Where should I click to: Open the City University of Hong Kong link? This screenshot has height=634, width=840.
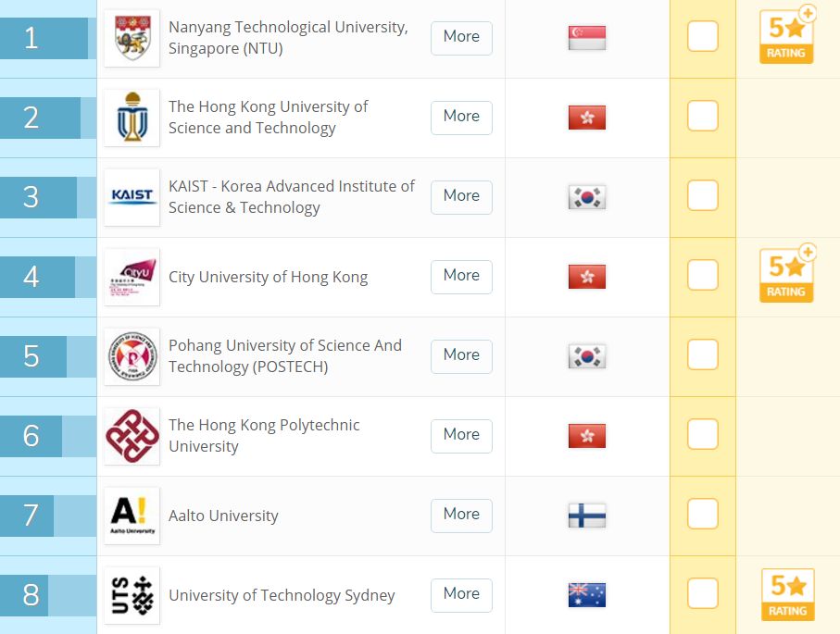(268, 277)
